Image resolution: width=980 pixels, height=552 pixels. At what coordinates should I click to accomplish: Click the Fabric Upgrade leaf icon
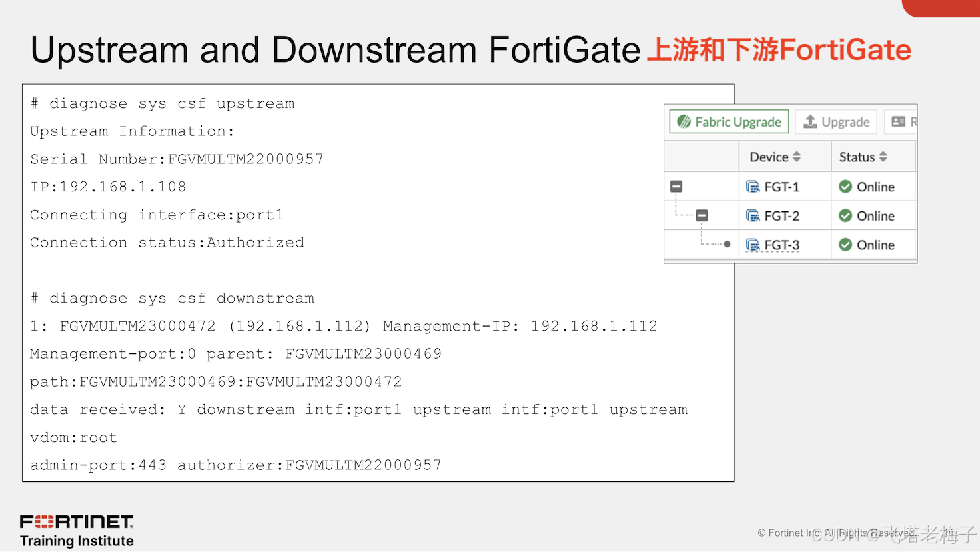(x=684, y=122)
